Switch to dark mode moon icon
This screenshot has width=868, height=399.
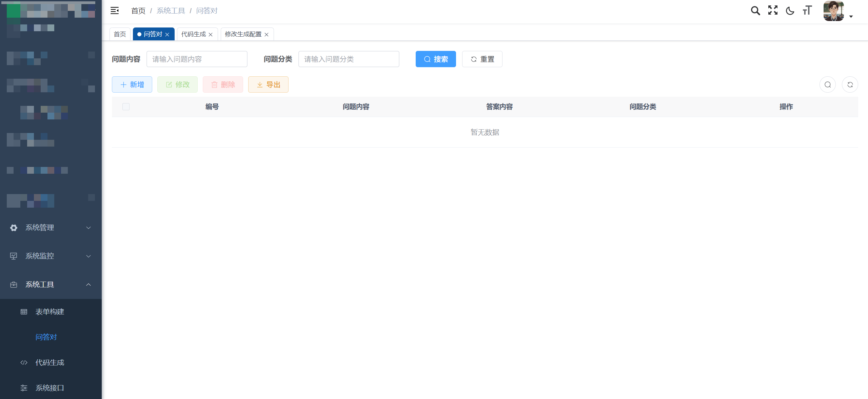790,11
